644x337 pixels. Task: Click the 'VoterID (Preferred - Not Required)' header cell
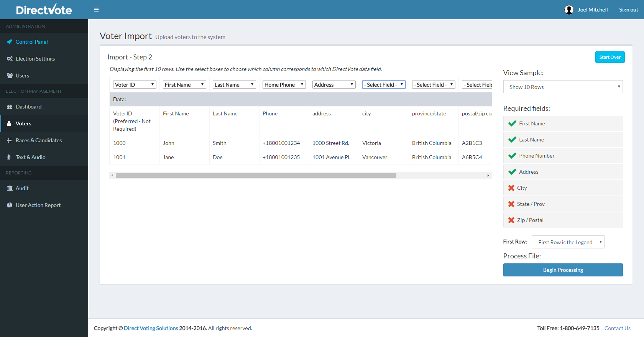pyautogui.click(x=135, y=121)
